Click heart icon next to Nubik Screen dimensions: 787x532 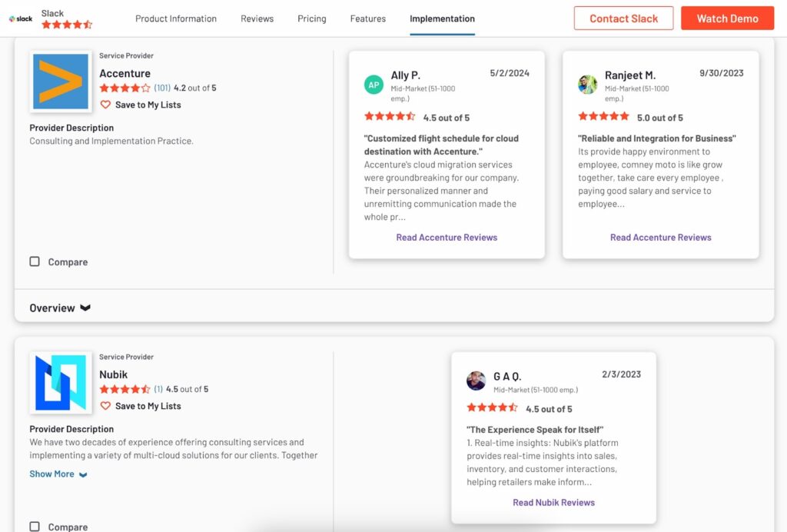click(x=105, y=405)
